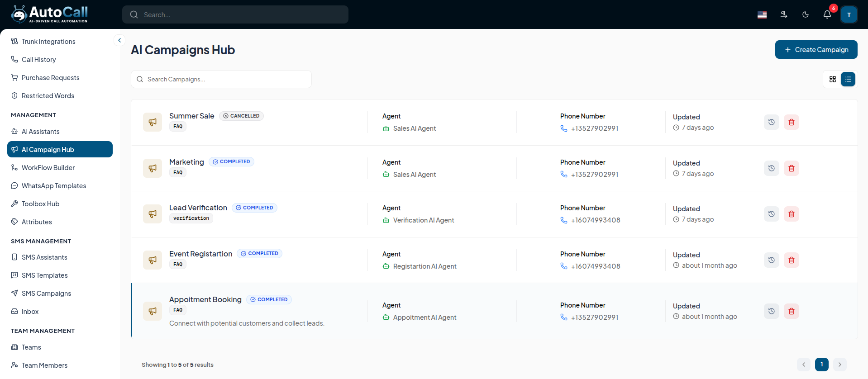Click Appointment Booking megaphone icon

pos(153,311)
